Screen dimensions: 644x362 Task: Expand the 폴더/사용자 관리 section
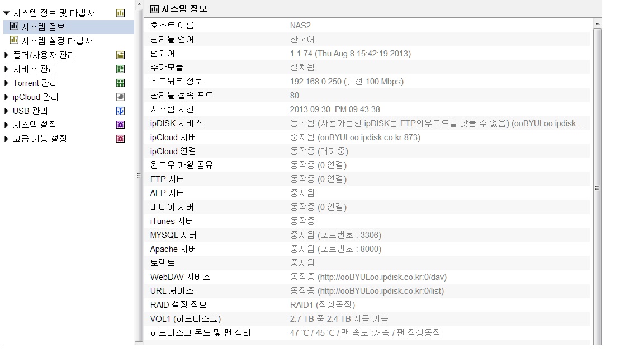click(6, 55)
